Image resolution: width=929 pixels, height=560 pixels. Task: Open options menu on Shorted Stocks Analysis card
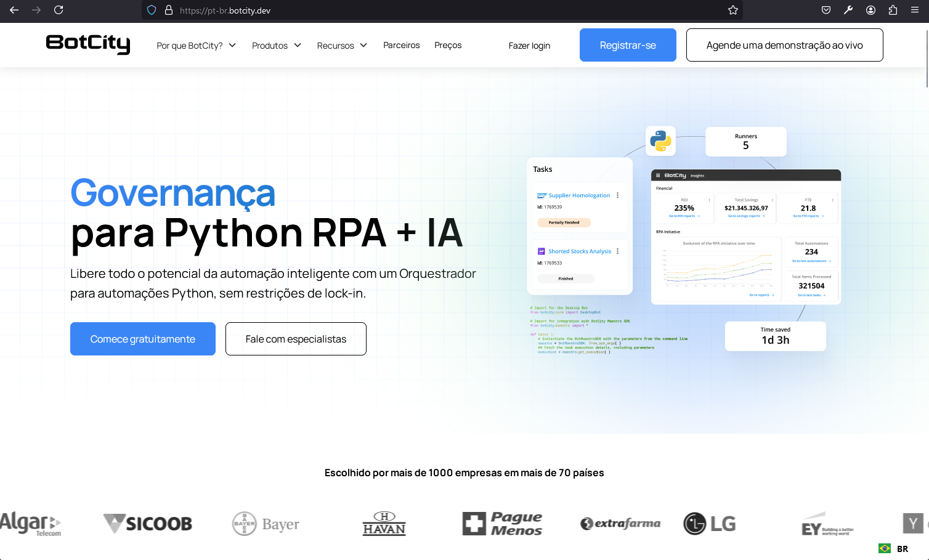pyautogui.click(x=618, y=251)
